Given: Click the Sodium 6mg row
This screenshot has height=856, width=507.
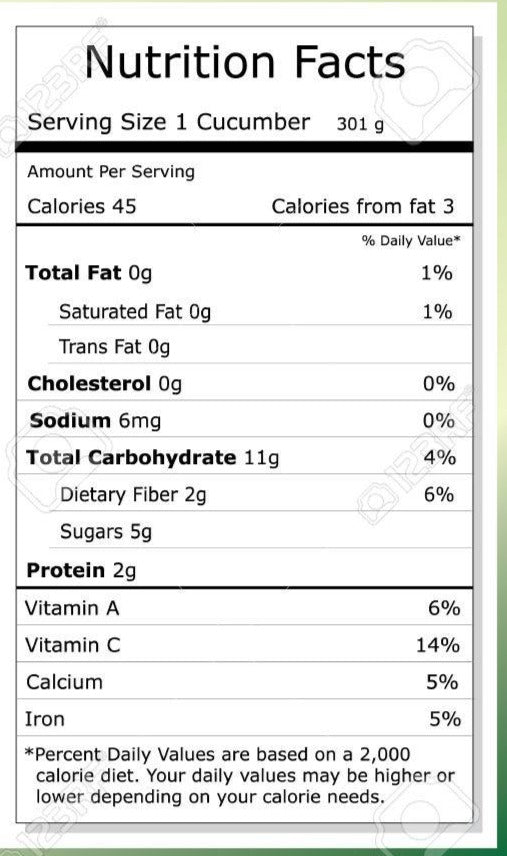Looking at the screenshot, I should click(x=244, y=420).
